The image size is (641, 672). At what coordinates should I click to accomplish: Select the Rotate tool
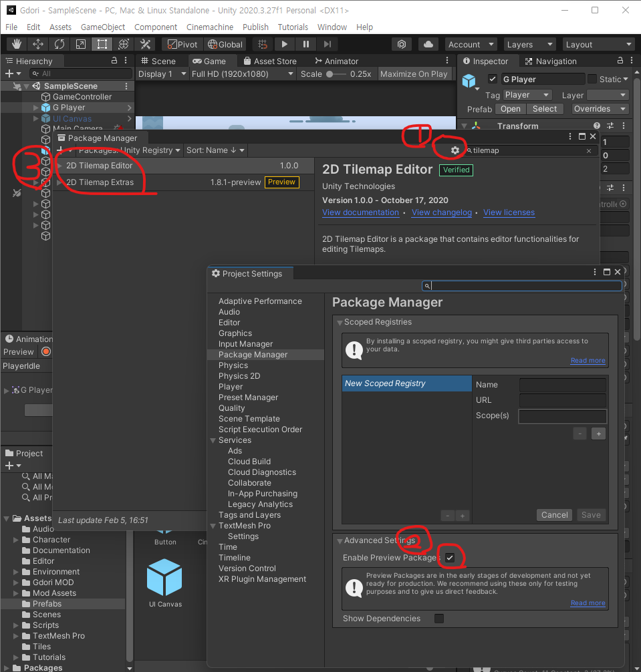pos(59,44)
